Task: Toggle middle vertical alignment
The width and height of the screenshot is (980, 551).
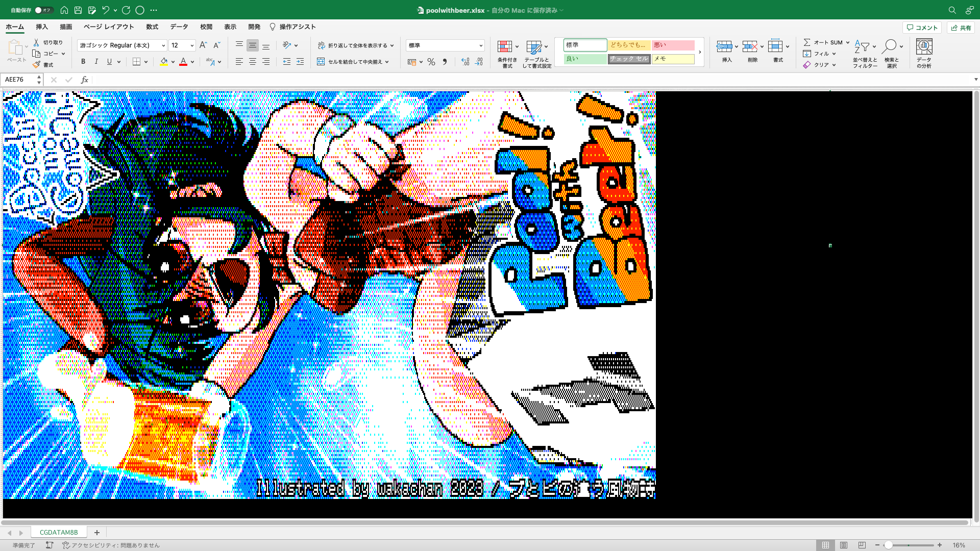Action: pos(252,45)
